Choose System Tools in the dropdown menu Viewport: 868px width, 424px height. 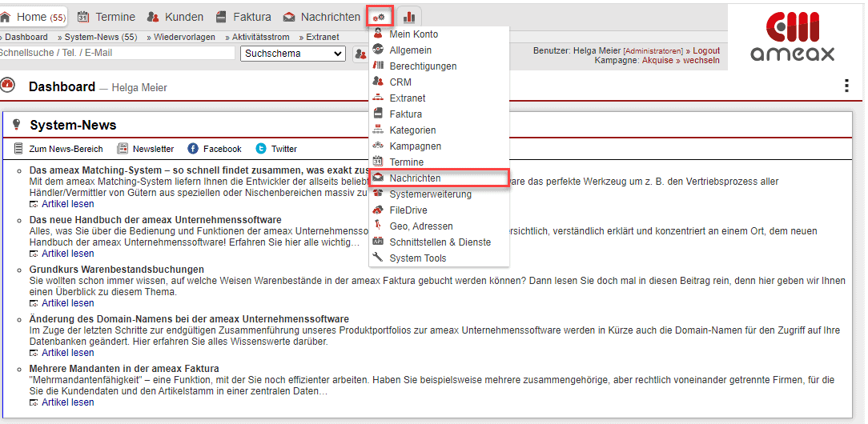(417, 258)
